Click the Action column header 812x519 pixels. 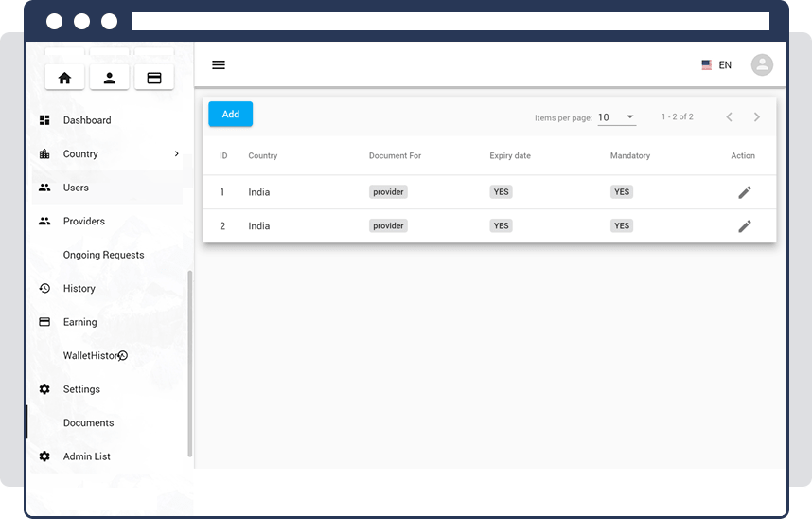point(743,155)
